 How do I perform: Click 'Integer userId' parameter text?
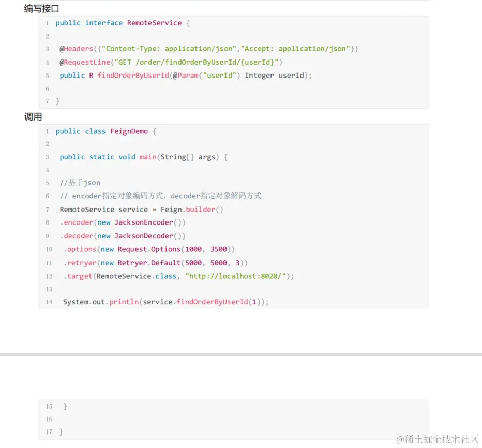(x=274, y=76)
